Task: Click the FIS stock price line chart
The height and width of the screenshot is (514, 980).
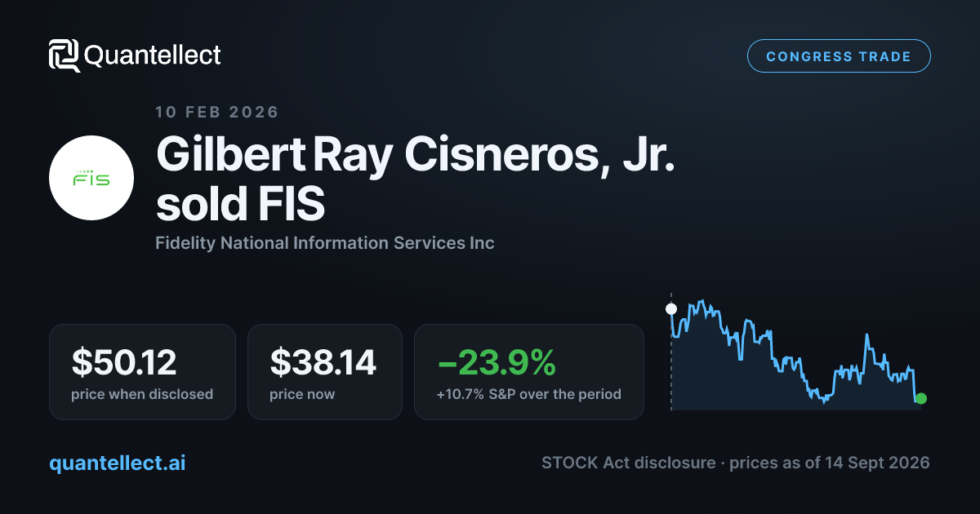Action: 796,352
